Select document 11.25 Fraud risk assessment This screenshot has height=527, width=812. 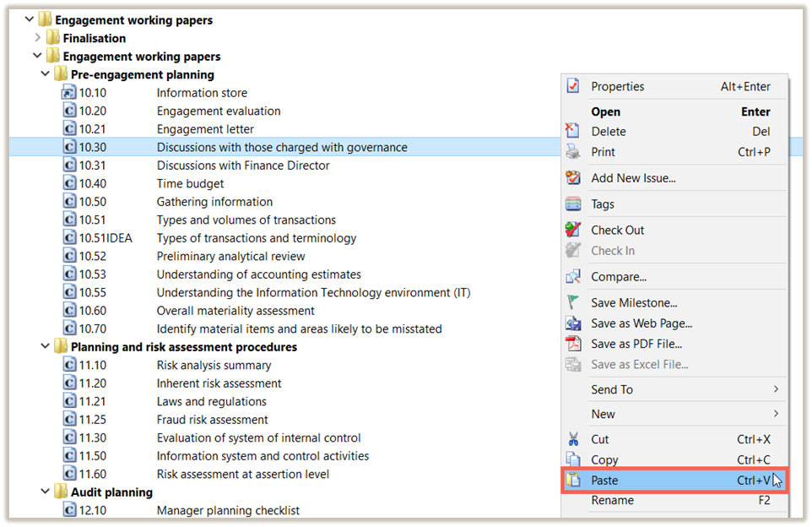[212, 420]
